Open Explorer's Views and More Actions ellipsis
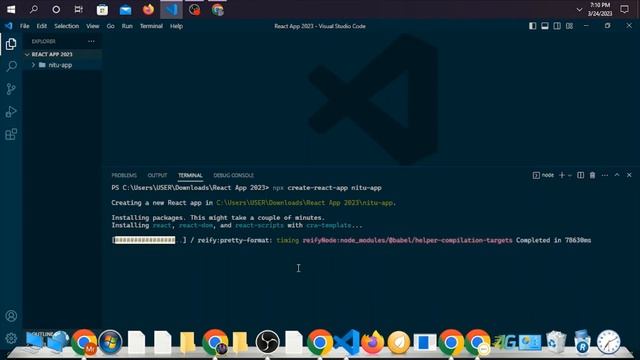 pyautogui.click(x=91, y=41)
